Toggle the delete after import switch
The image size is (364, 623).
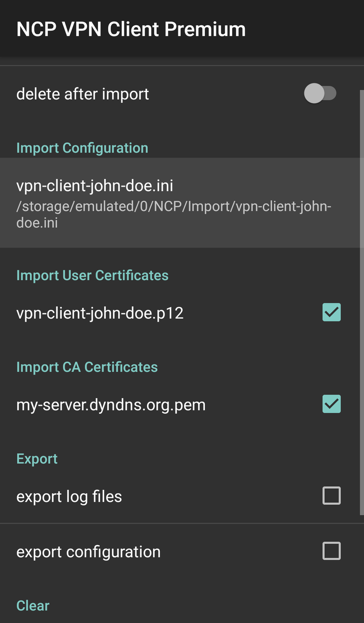point(320,94)
